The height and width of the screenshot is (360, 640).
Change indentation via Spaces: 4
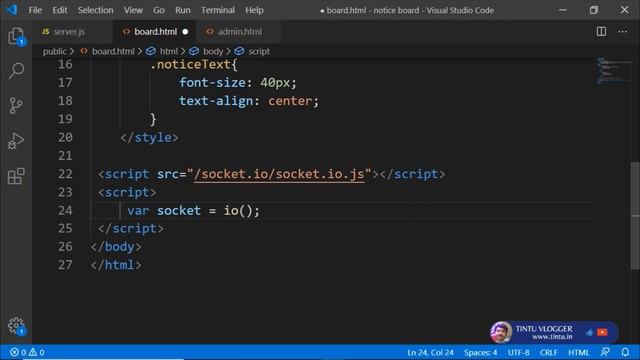click(x=480, y=352)
